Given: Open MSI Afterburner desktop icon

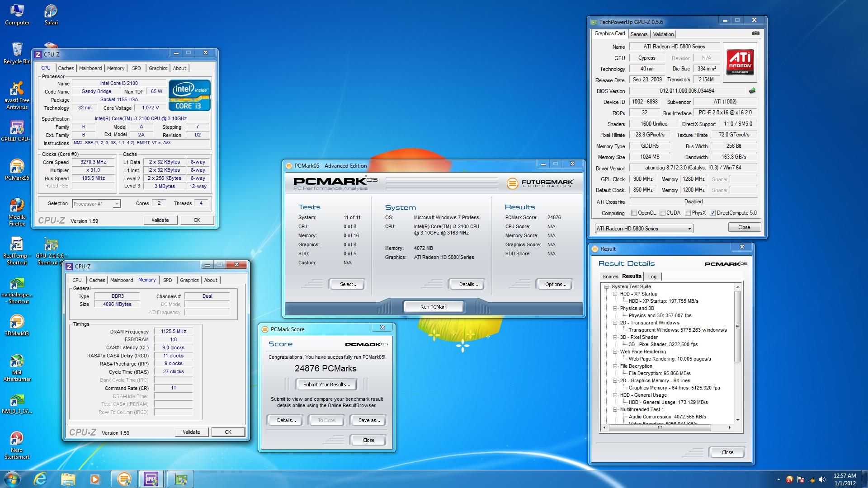Looking at the screenshot, I should point(17,367).
